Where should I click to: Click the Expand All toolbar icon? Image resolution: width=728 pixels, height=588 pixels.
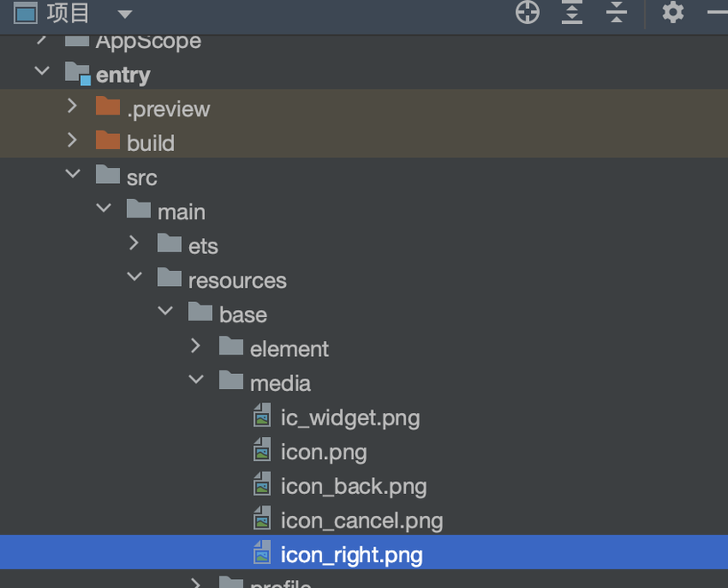click(573, 12)
